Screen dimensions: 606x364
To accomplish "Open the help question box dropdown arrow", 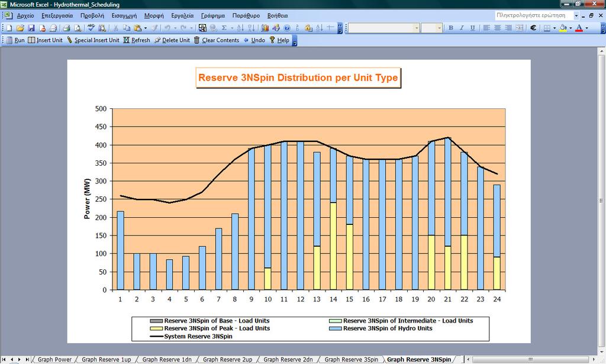I will (x=576, y=15).
